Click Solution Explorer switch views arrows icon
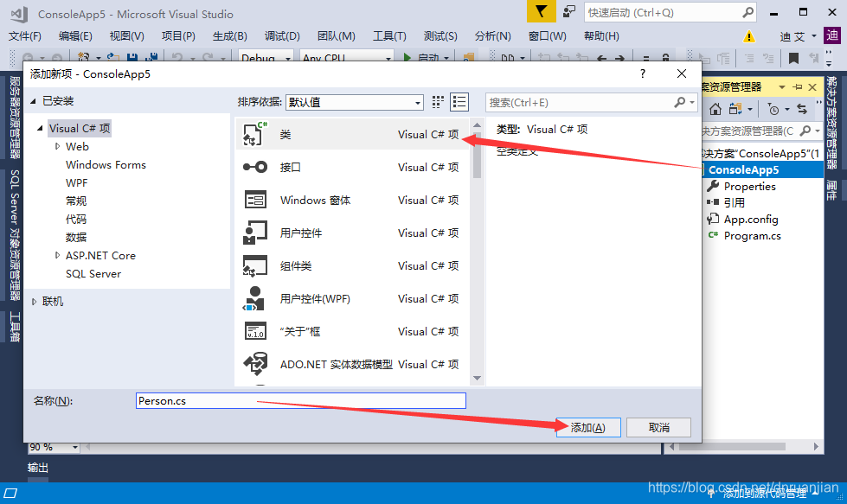Viewport: 847px width, 504px height. point(802,110)
